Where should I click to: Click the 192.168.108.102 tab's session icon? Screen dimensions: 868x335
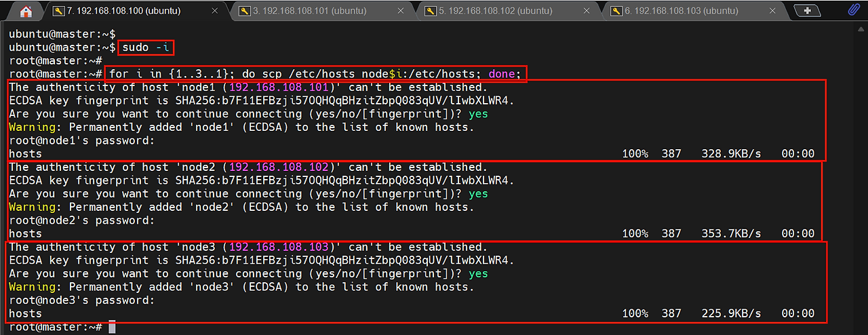pos(430,12)
